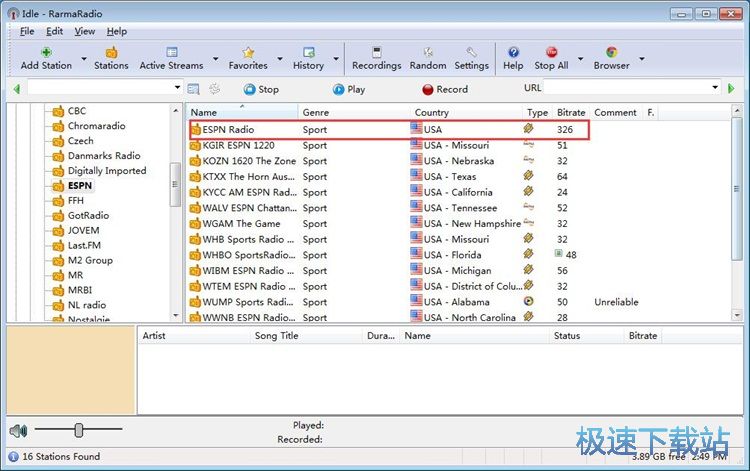750x471 pixels.
Task: Click the Help toolbar icon
Action: 513,58
